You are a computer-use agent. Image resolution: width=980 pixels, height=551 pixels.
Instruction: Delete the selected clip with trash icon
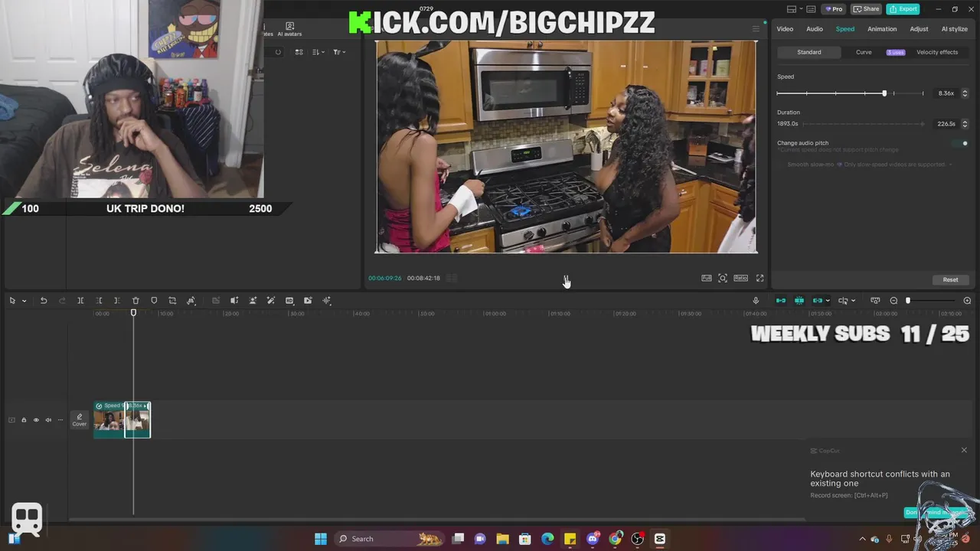[136, 301]
